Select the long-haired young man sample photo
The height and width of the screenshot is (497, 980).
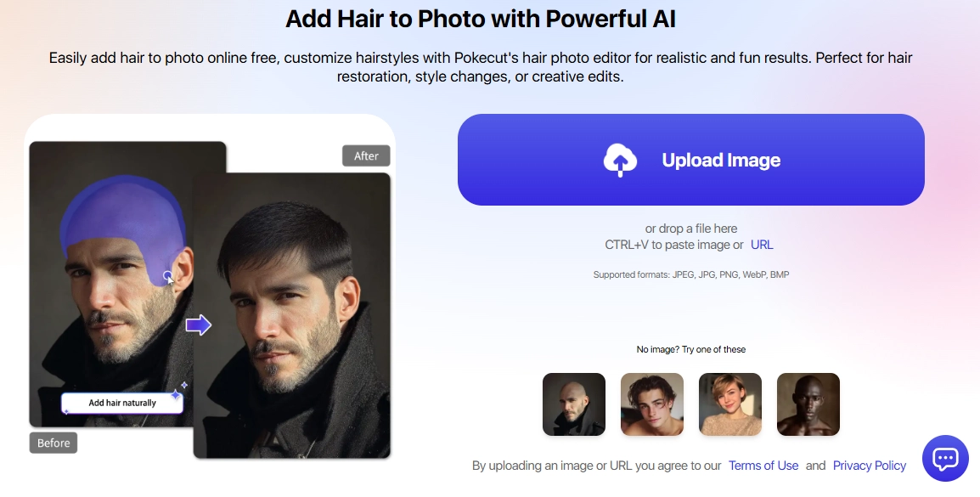(x=651, y=404)
